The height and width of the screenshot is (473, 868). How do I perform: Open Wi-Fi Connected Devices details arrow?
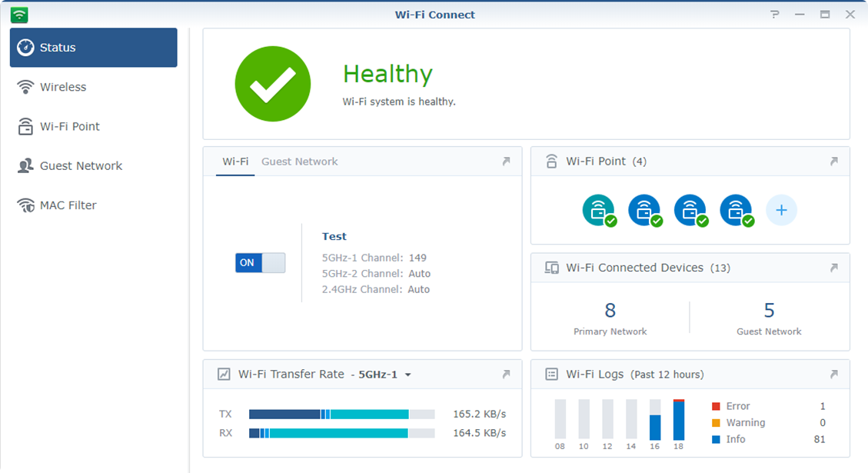(834, 268)
